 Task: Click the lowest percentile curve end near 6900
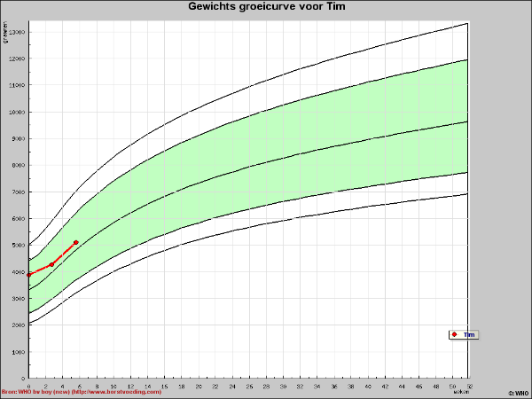[x=467, y=193]
